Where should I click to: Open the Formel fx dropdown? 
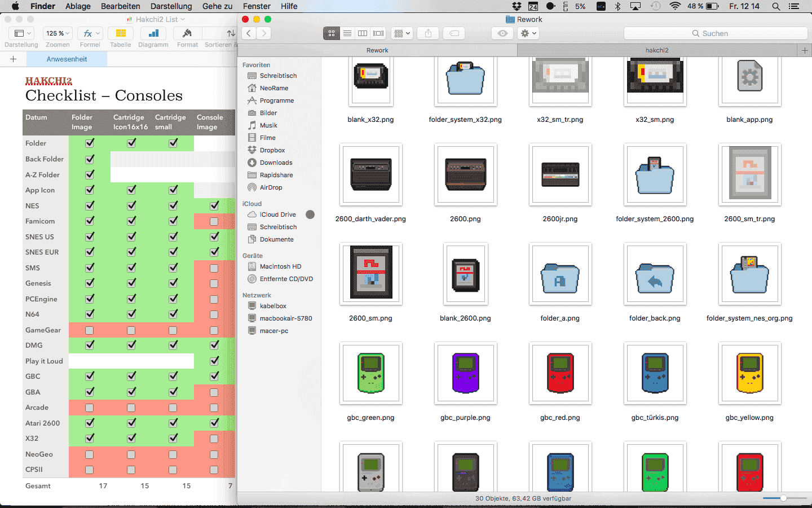pyautogui.click(x=90, y=33)
